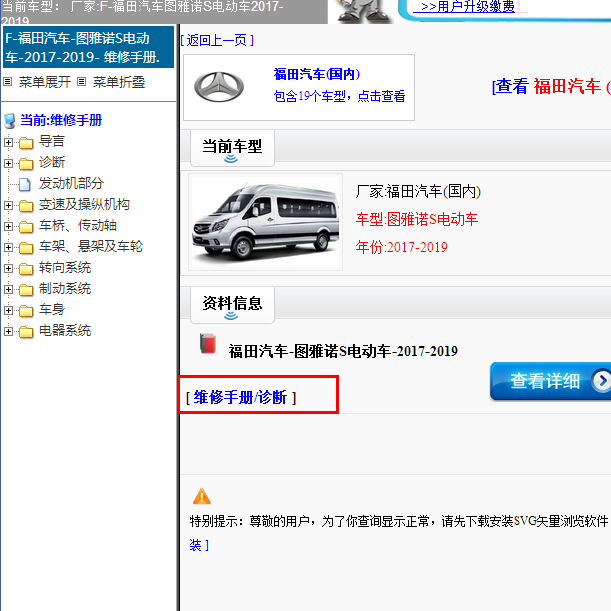The width and height of the screenshot is (611, 611).
Task: Select 变速及操纵机构 tree item
Action: click(x=84, y=205)
